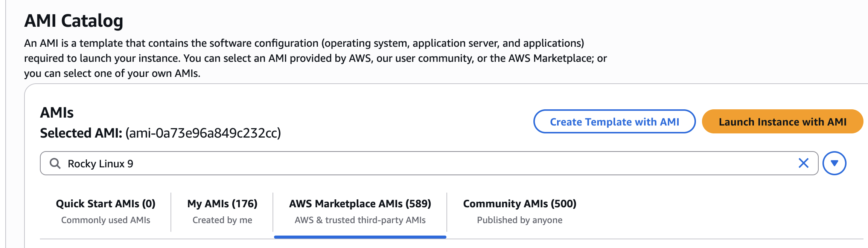Click the AMIs section heading
This screenshot has width=868, height=248.
(57, 113)
